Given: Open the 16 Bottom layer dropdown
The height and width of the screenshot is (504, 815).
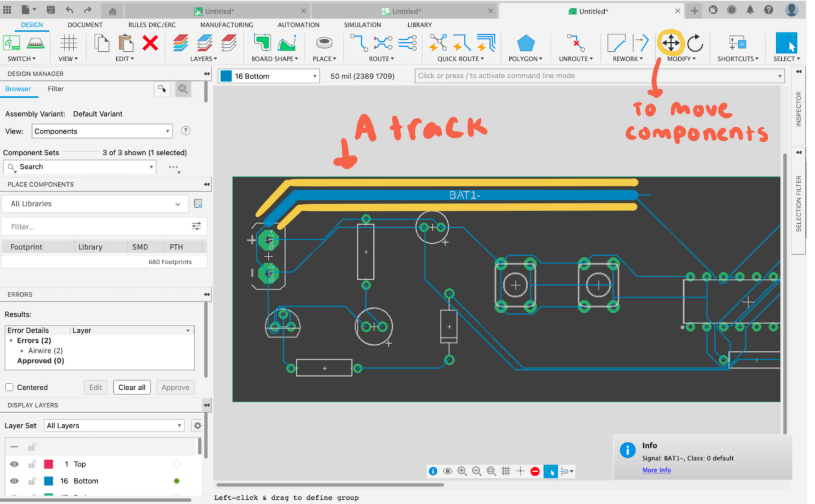Looking at the screenshot, I should tap(269, 76).
